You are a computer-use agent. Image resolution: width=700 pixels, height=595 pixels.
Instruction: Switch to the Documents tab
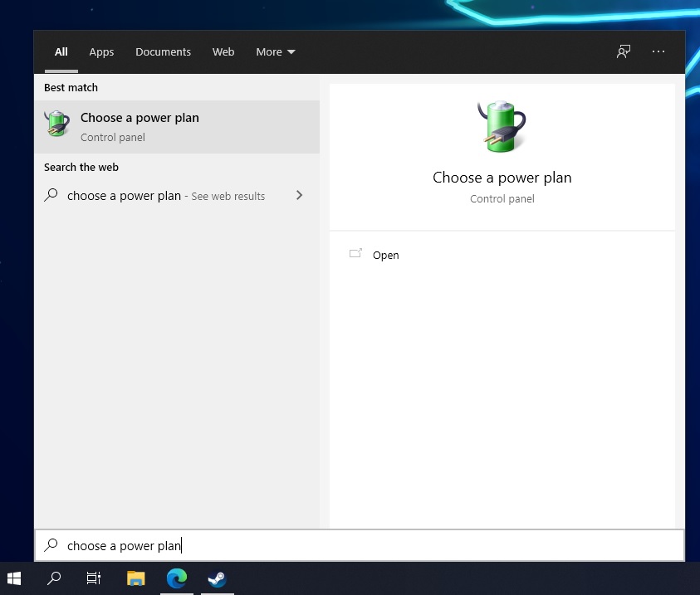point(163,52)
